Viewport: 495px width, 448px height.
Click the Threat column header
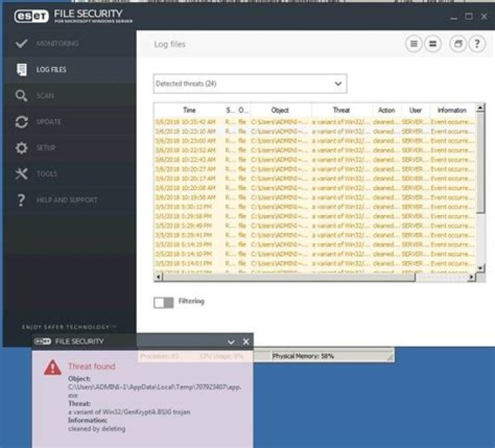[x=341, y=110]
